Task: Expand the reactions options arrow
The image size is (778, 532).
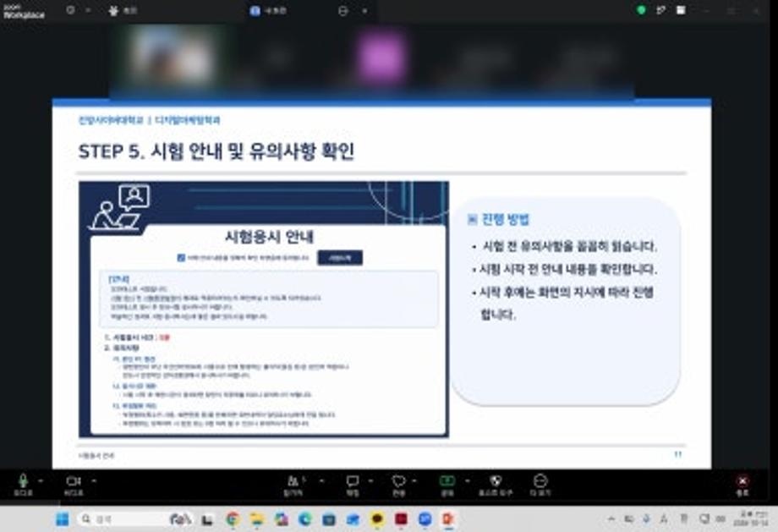Action: coord(414,480)
